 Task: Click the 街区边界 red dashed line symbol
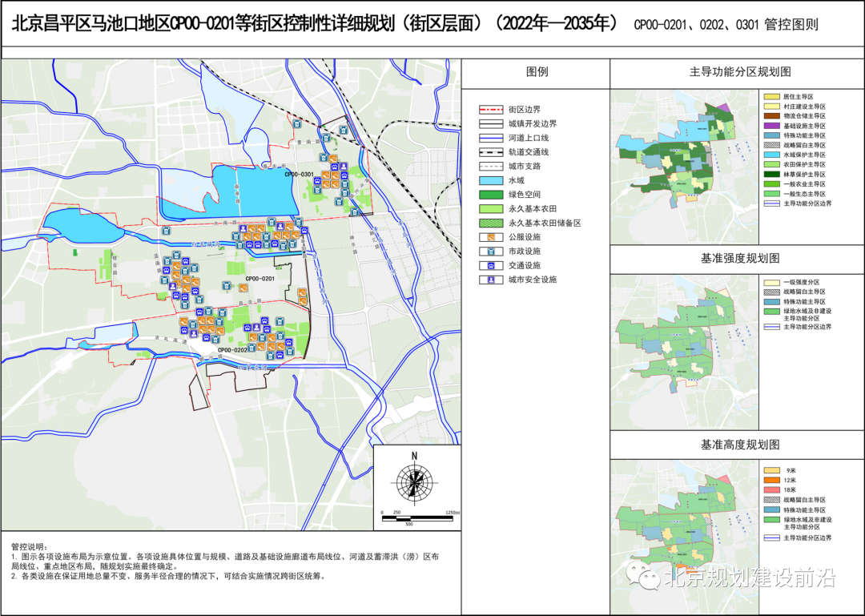tap(489, 109)
